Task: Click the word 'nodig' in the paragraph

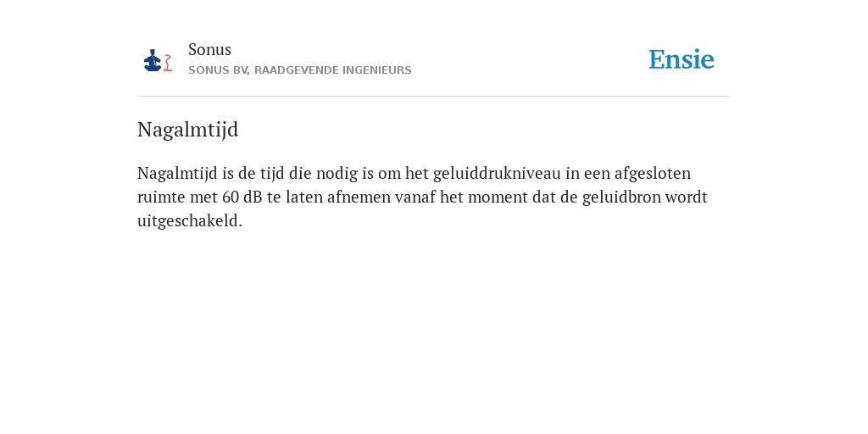Action: (337, 174)
